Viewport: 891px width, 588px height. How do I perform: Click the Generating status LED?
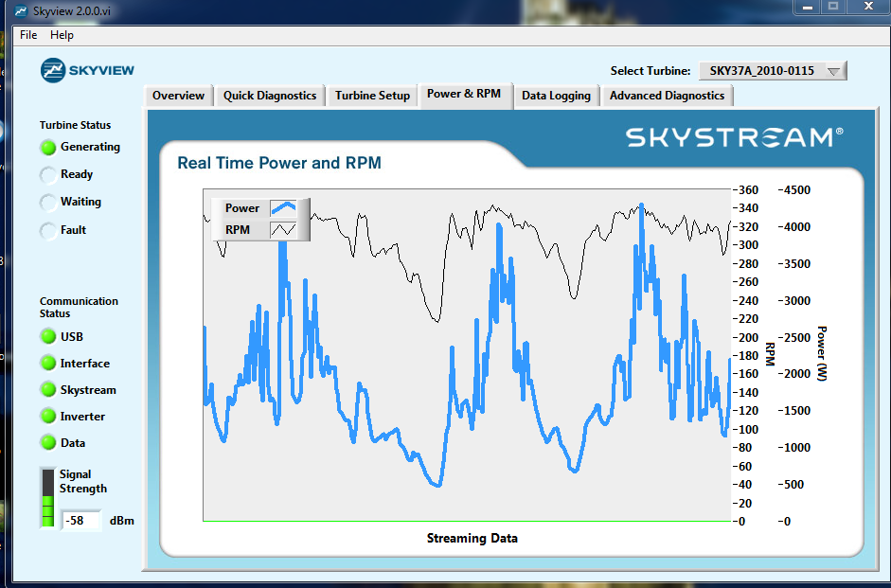click(48, 148)
